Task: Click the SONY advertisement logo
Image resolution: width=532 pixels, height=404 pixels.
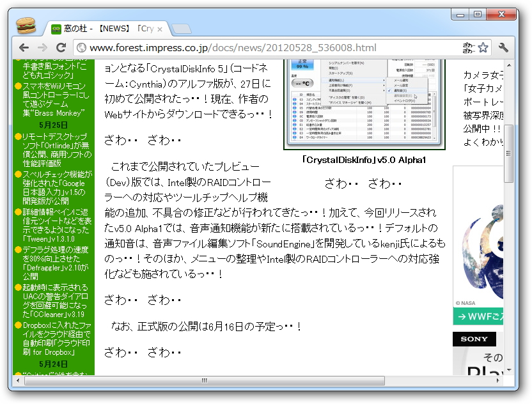Action: point(474,339)
